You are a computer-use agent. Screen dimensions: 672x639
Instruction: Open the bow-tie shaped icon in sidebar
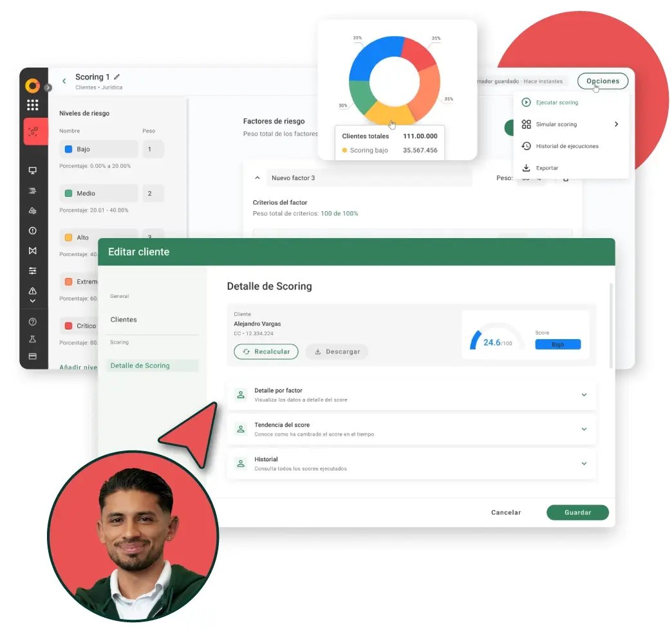(33, 251)
